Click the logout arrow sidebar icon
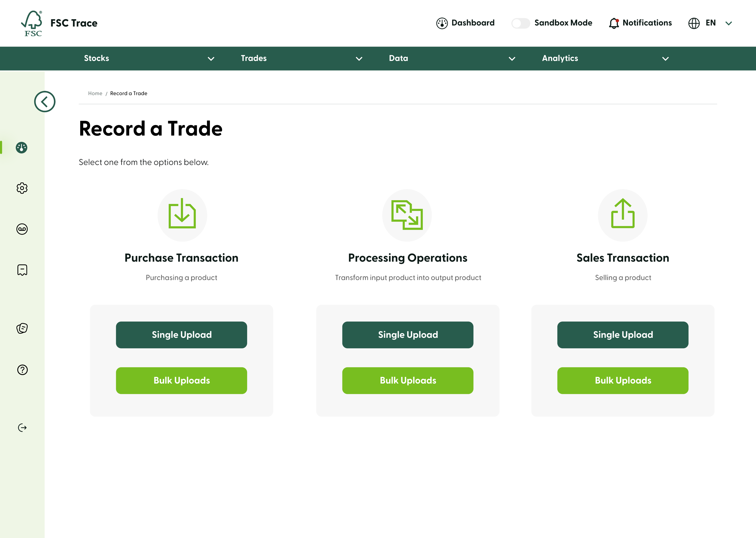This screenshot has width=756, height=538. 22,428
